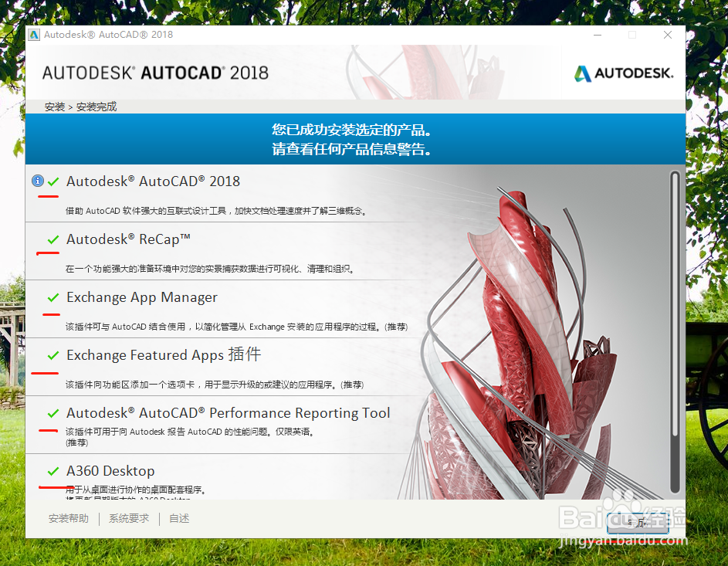Click the 请查看任何产品信息警告 message
This screenshot has width=728, height=566.
351,149
